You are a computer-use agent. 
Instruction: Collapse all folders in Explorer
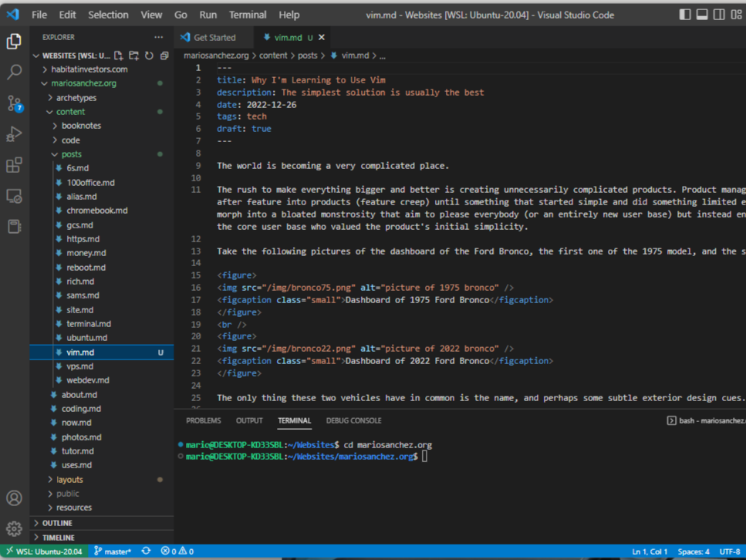coord(164,56)
